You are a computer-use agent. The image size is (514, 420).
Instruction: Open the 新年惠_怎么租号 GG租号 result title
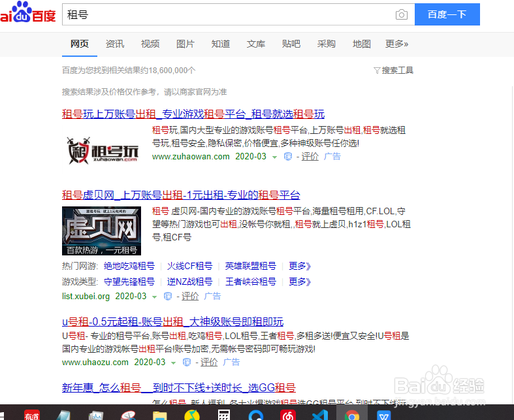[x=179, y=387]
